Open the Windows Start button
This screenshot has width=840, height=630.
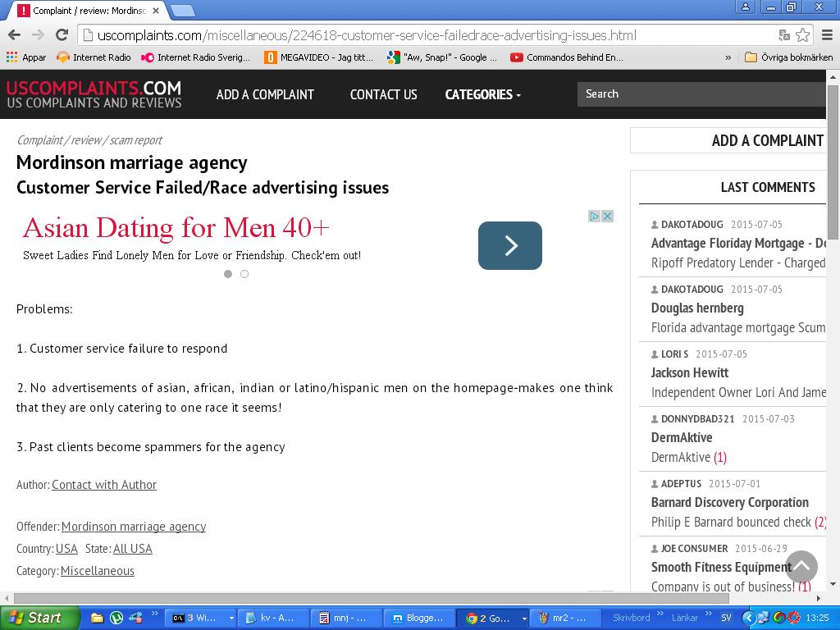(x=39, y=618)
